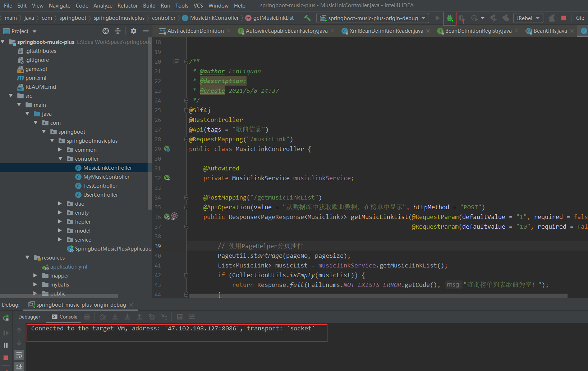Toggle Soft-Wrap in the debug console
The height and width of the screenshot is (371, 588).
19,355
